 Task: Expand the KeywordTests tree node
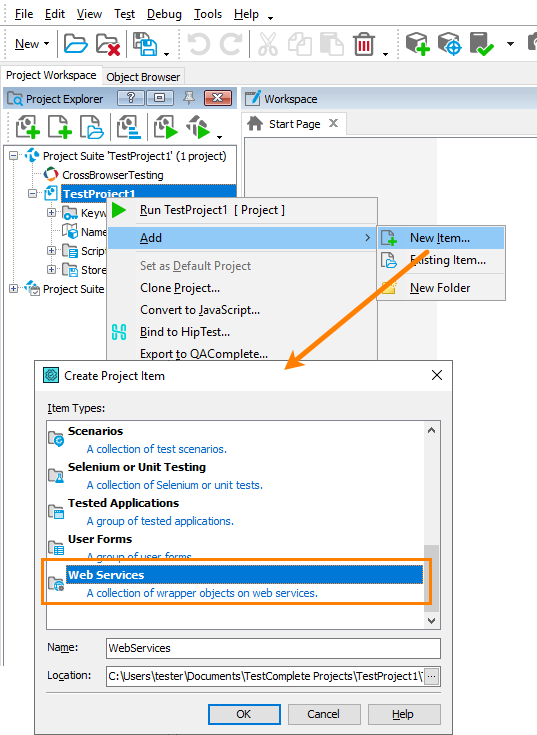click(52, 212)
